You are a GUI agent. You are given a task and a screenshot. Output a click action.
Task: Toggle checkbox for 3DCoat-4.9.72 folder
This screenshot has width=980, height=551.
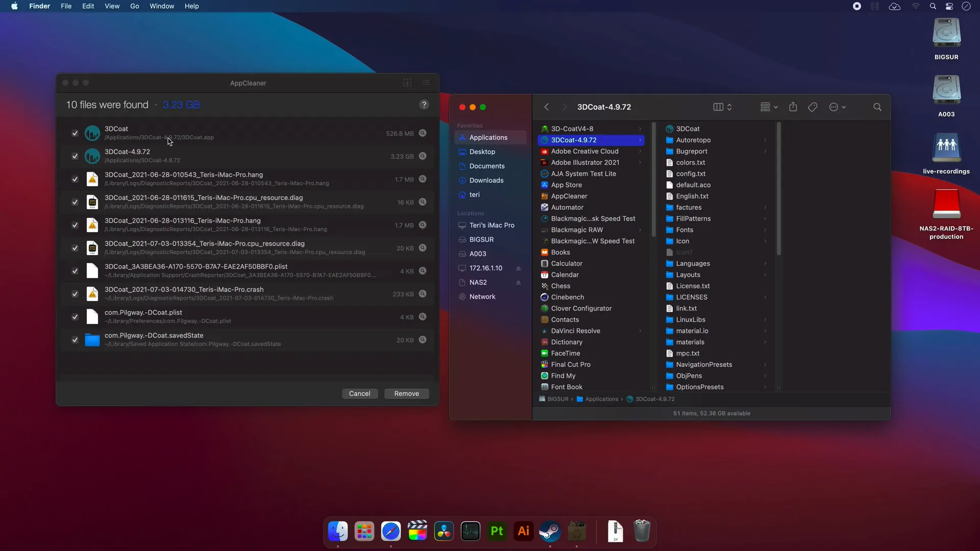point(75,156)
